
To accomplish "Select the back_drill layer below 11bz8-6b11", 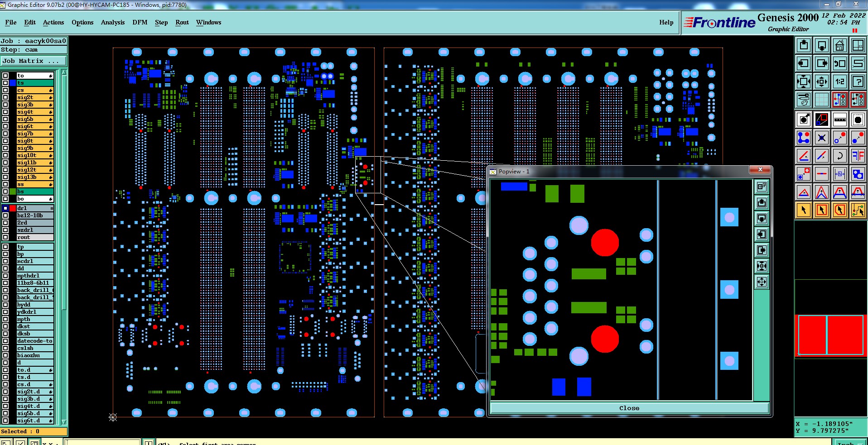I will (35, 290).
